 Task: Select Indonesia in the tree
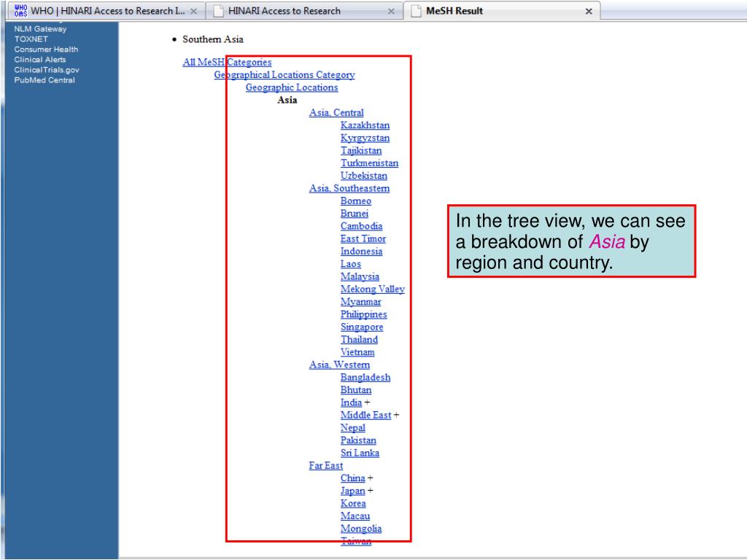pyautogui.click(x=362, y=252)
